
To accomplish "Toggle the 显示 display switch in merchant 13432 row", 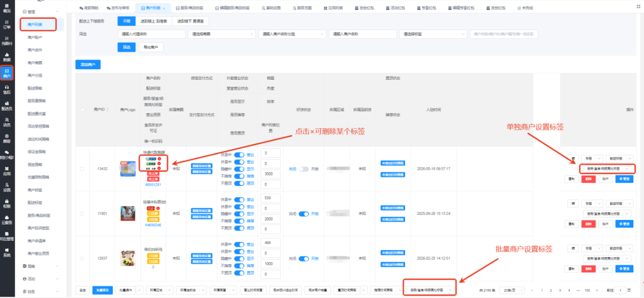I will coord(239,168).
